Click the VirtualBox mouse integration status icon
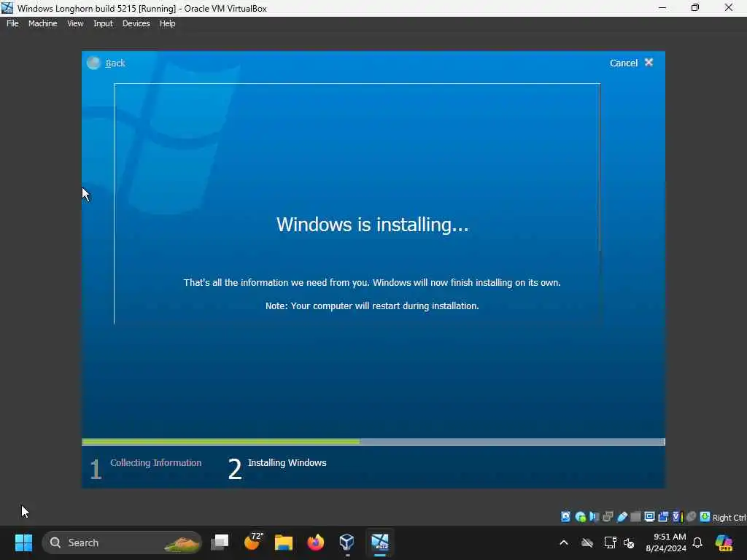The height and width of the screenshot is (560, 747). click(x=692, y=517)
